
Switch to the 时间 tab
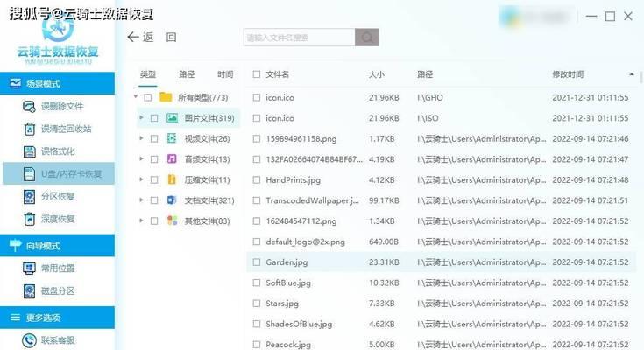225,74
